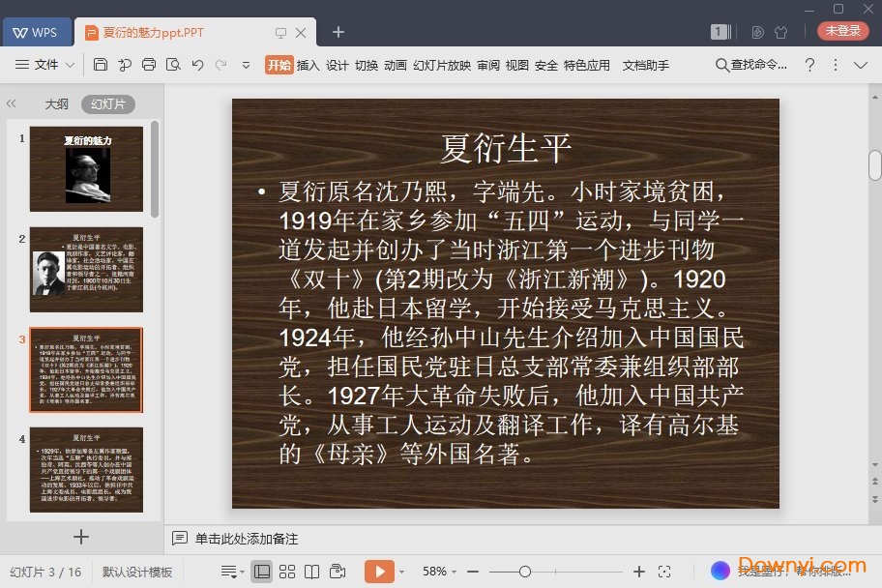Click the slide show settings icon beside reading view
The image size is (882, 588).
(x=338, y=572)
